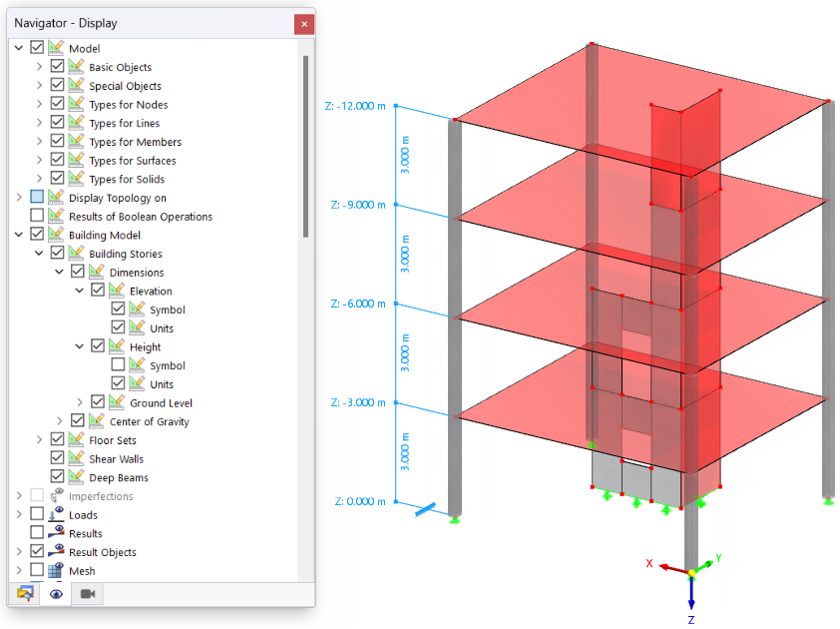Click the Results eye icon

[56, 533]
